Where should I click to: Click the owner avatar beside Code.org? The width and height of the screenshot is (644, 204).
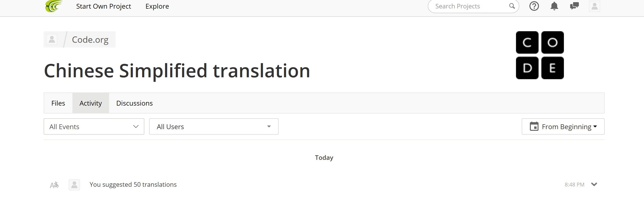click(x=52, y=40)
